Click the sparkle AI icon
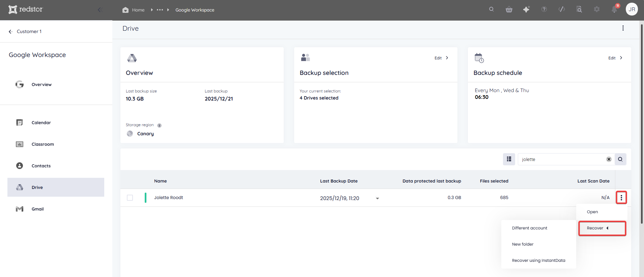This screenshot has width=644, height=277. [526, 9]
